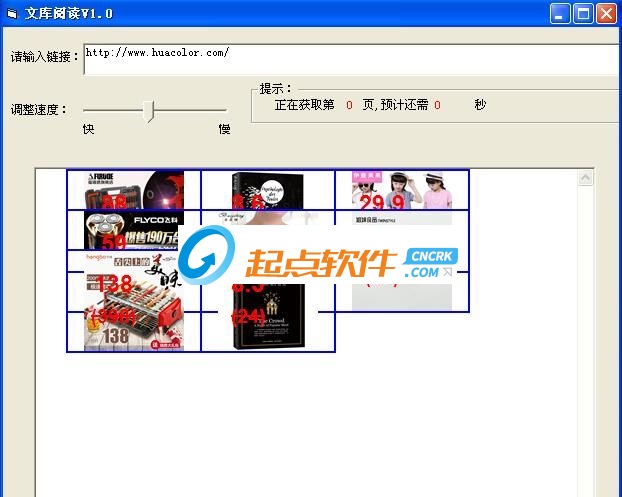The height and width of the screenshot is (497, 622).
Task: Click the 调整速度 label
Action: click(x=38, y=109)
